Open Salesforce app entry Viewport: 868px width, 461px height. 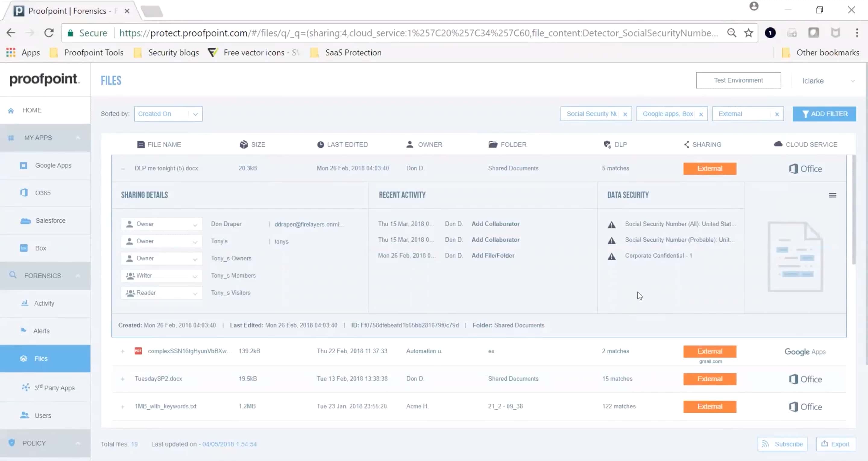(45, 221)
